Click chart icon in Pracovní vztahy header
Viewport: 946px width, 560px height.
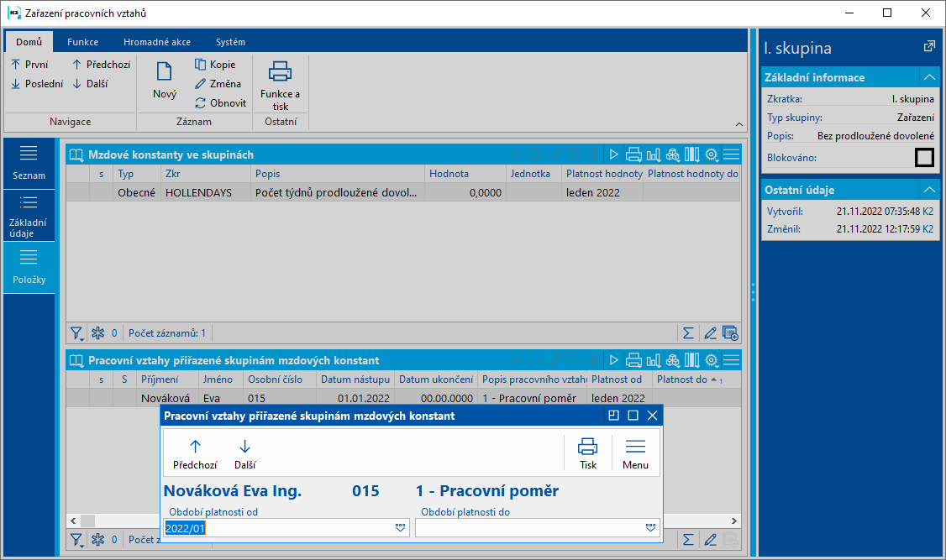click(654, 360)
